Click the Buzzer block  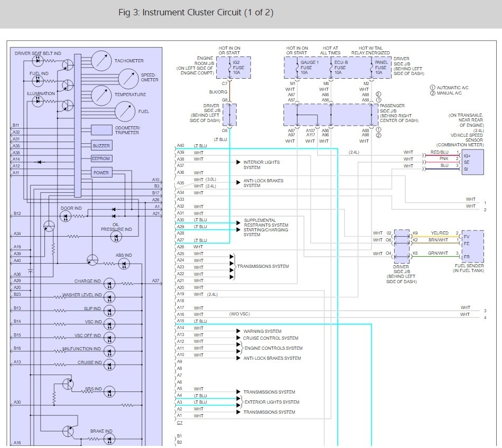click(101, 145)
